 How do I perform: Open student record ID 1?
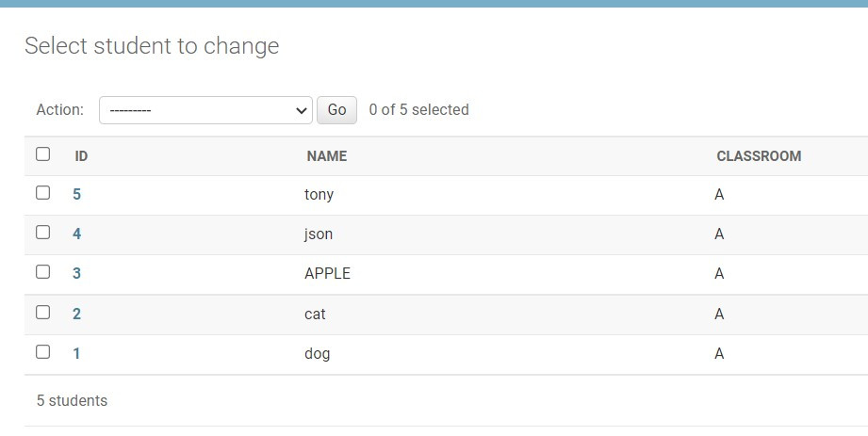[x=77, y=354]
